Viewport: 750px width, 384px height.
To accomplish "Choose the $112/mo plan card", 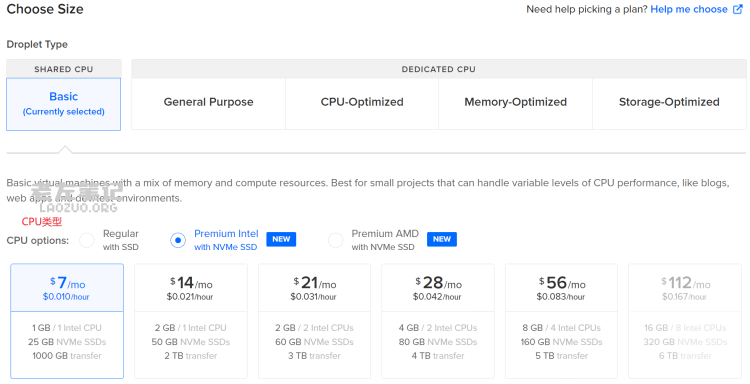I will click(685, 321).
